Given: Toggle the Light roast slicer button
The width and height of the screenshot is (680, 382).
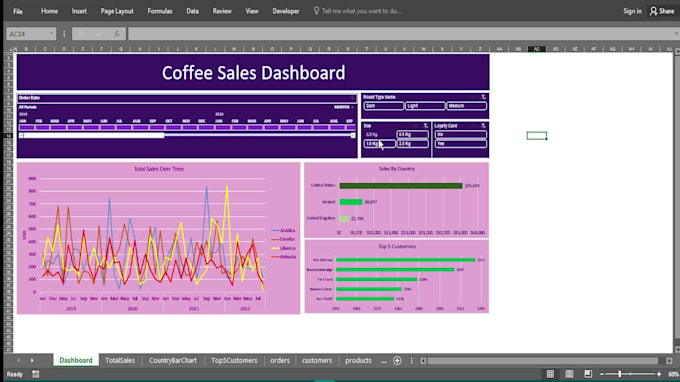Looking at the screenshot, I should [425, 106].
